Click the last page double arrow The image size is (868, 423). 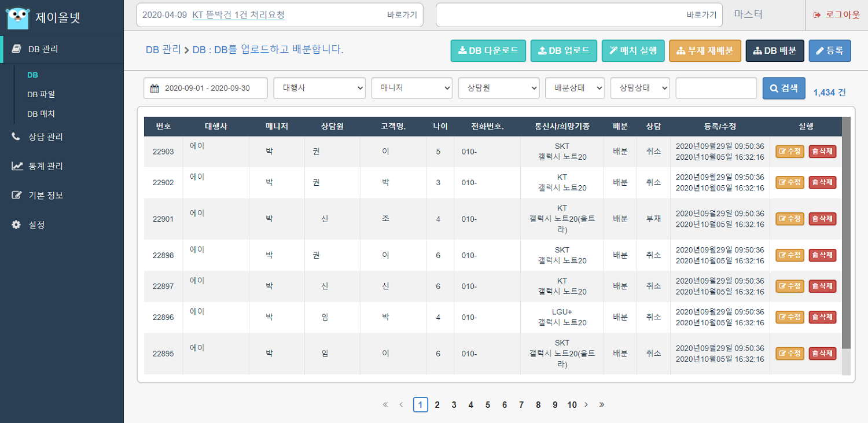click(602, 404)
